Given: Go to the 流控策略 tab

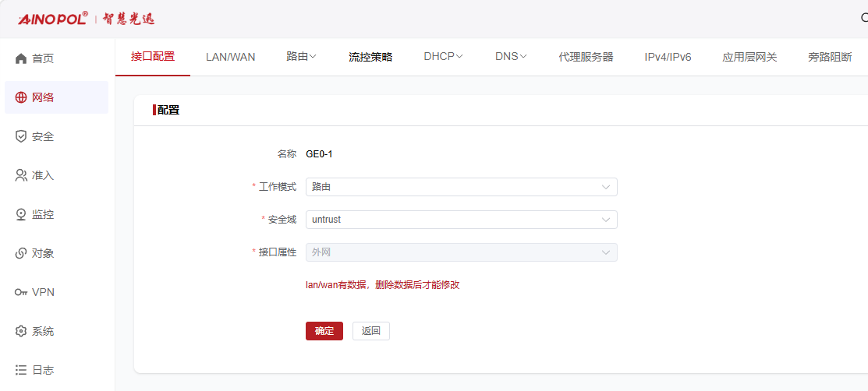Looking at the screenshot, I should point(370,57).
